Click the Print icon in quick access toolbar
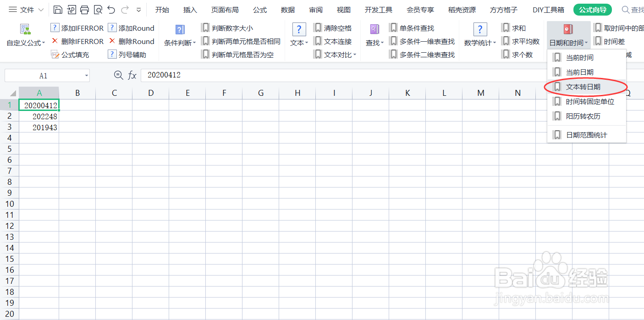The height and width of the screenshot is (320, 644). click(x=84, y=10)
